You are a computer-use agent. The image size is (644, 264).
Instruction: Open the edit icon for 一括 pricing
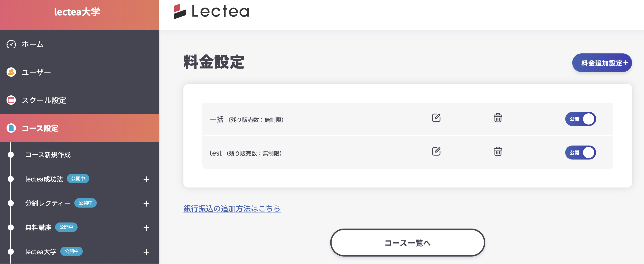(436, 118)
